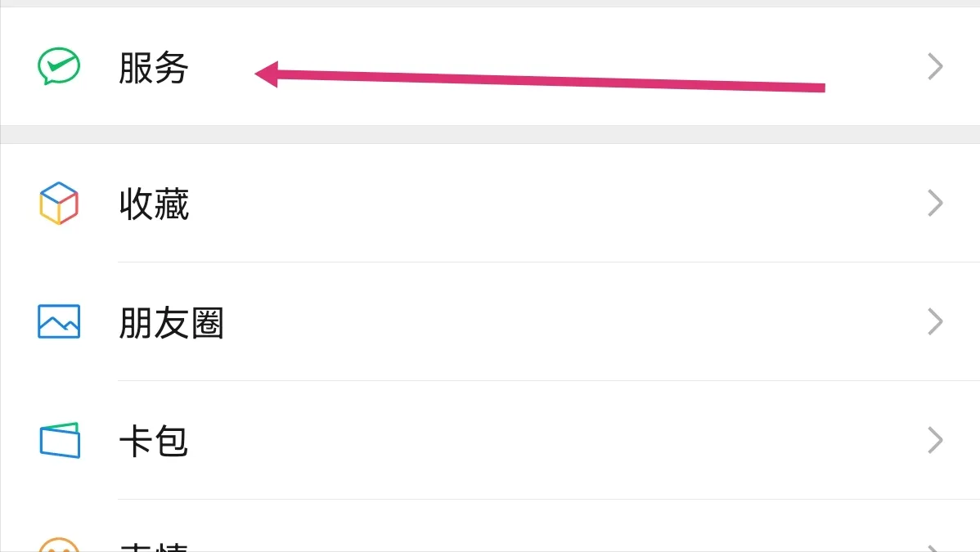This screenshot has height=552, width=980.
Task: Click the pink arrow annotation pointing at 服务
Action: click(540, 80)
